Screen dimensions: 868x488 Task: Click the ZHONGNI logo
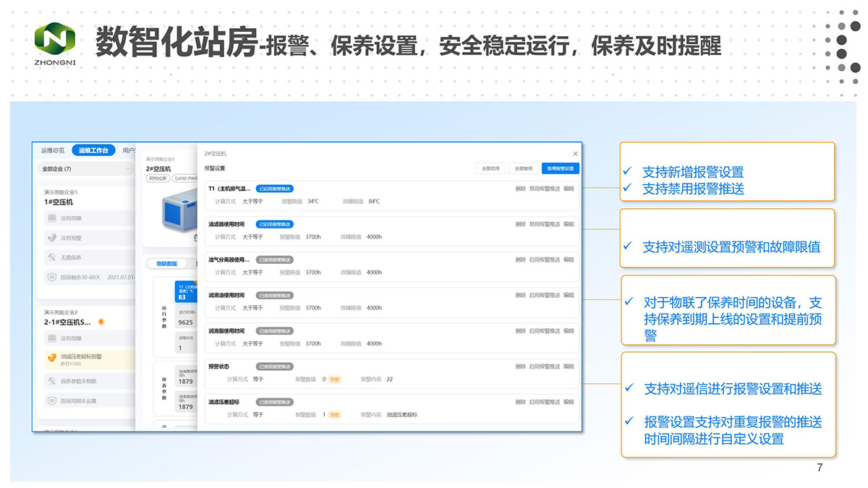[54, 43]
